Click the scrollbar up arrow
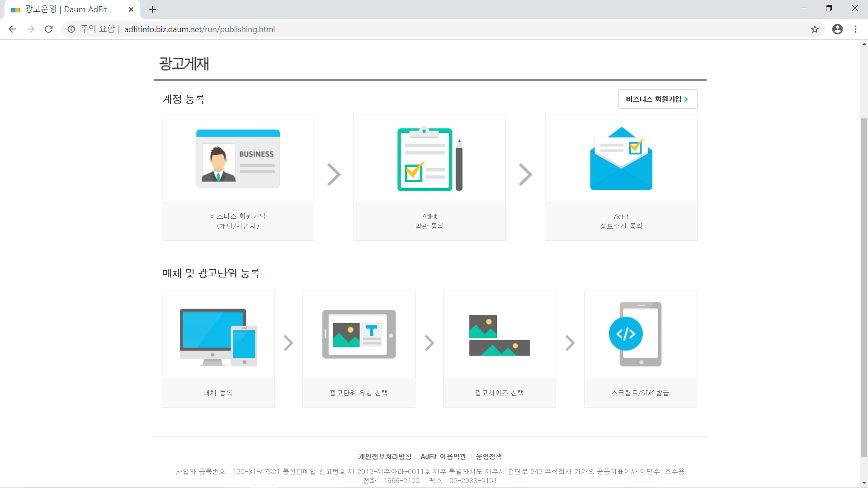The height and width of the screenshot is (488, 868). [x=864, y=44]
